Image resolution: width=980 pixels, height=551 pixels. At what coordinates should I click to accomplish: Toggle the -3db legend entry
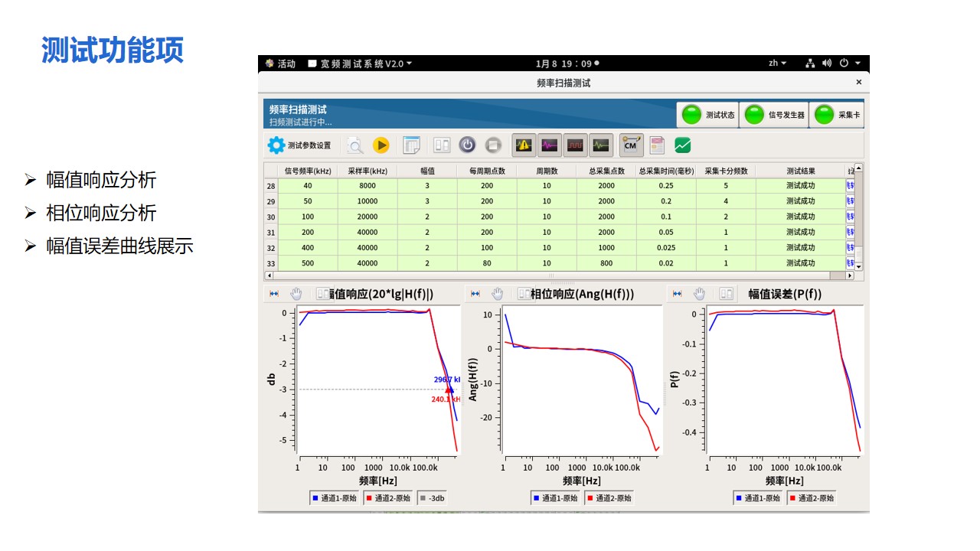(x=432, y=498)
